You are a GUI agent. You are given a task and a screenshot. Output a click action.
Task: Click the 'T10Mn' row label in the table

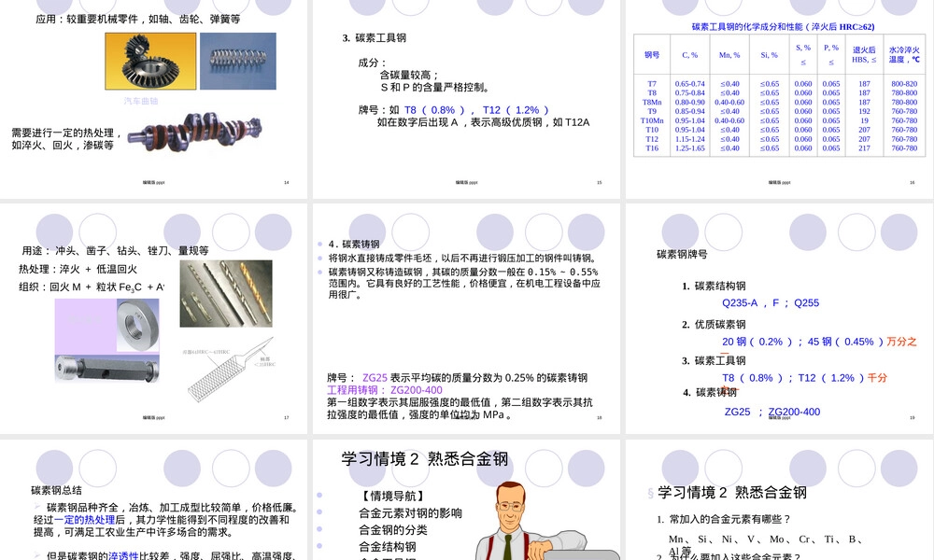(652, 120)
